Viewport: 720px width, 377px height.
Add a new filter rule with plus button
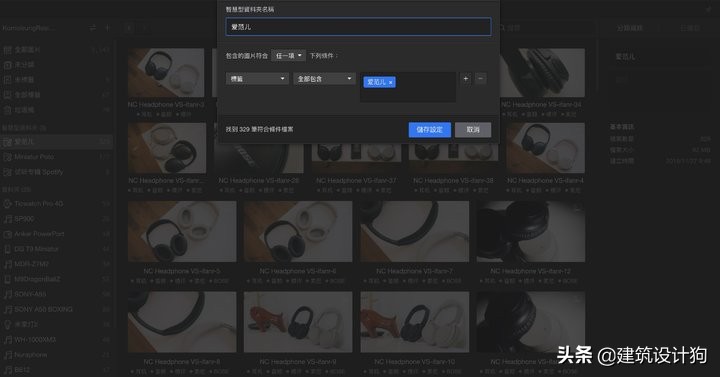point(466,79)
